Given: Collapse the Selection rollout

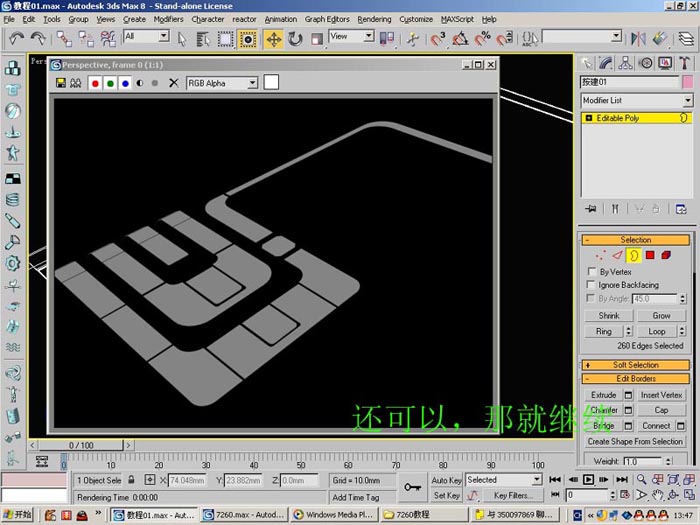Looking at the screenshot, I should click(636, 240).
